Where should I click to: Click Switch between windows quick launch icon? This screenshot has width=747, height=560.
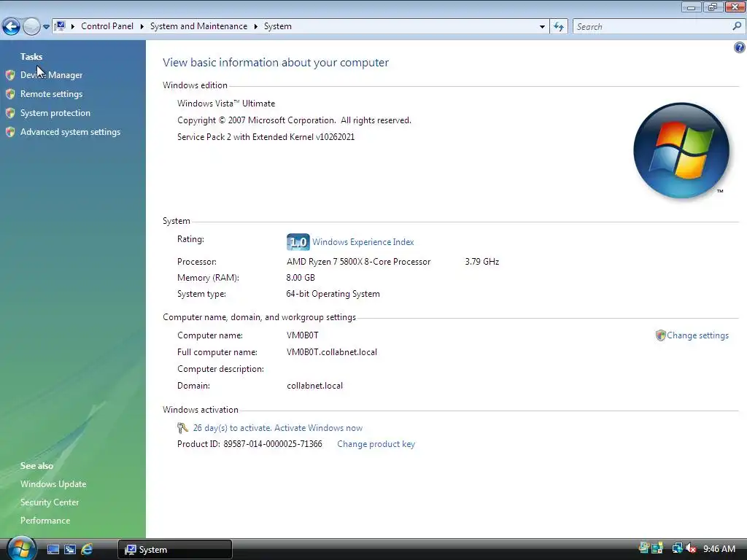[x=70, y=550]
